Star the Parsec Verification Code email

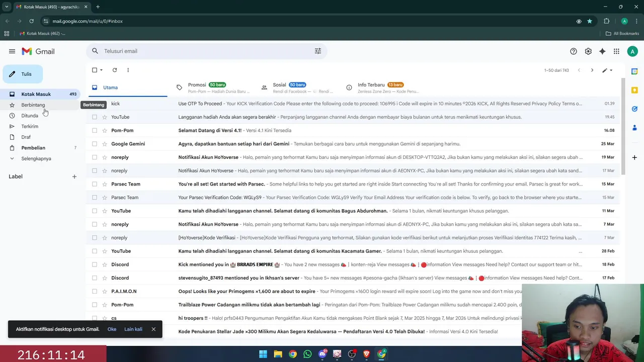pos(105,198)
